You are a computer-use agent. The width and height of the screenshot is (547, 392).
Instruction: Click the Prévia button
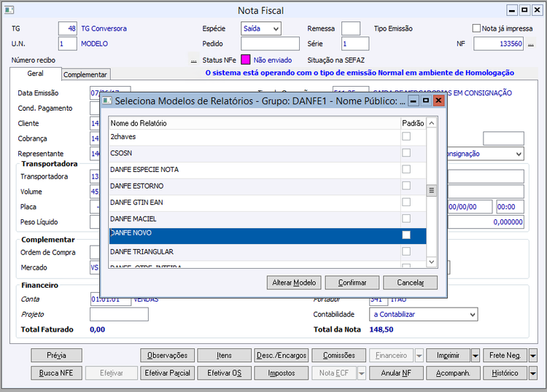tap(56, 356)
